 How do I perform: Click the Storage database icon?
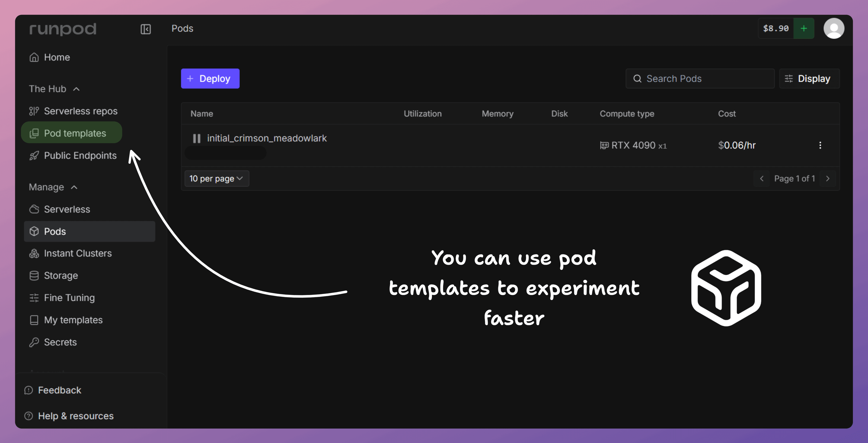coord(34,276)
